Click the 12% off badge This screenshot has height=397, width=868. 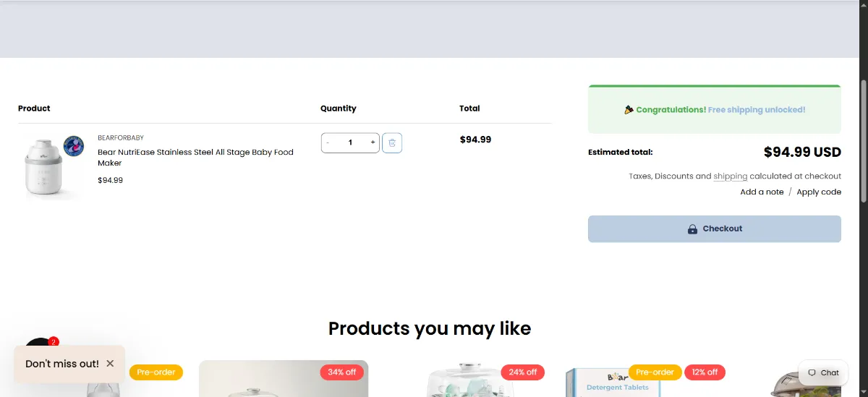705,372
